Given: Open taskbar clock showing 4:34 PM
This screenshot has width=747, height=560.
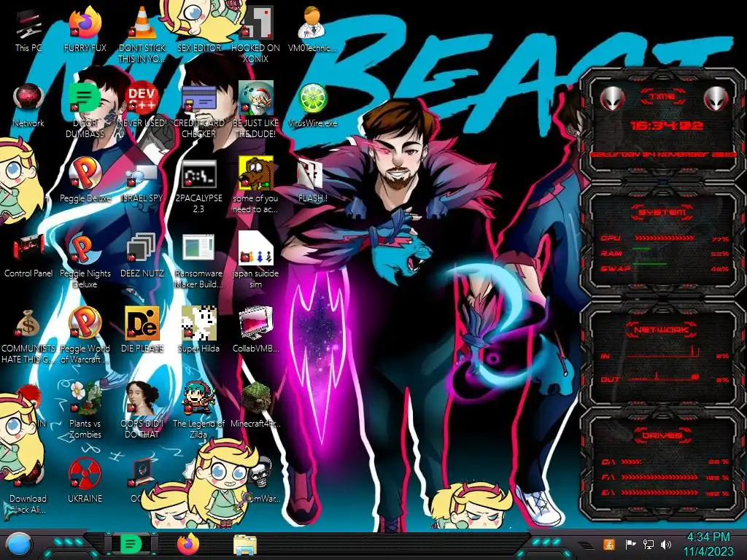Looking at the screenshot, I should 708,544.
